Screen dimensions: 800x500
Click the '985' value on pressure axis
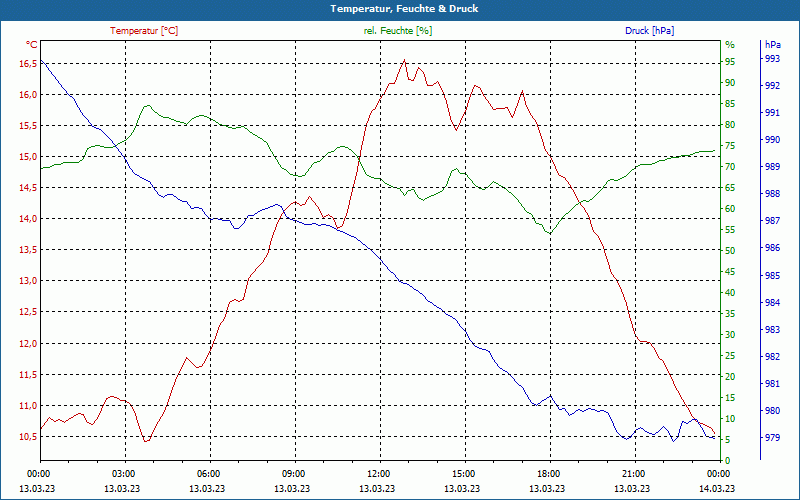772,276
